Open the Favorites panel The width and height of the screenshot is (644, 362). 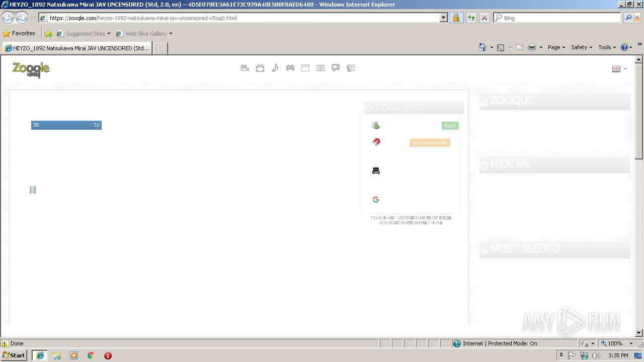coord(19,33)
